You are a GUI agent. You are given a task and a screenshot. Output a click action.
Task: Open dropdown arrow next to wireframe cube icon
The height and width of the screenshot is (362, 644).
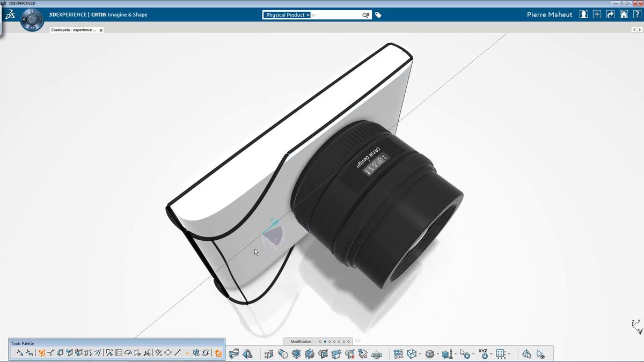click(420, 354)
